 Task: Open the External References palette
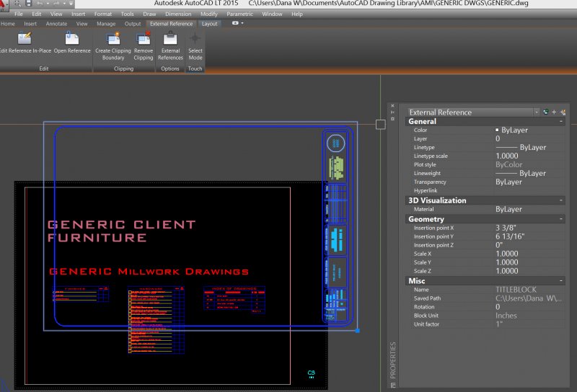click(170, 38)
